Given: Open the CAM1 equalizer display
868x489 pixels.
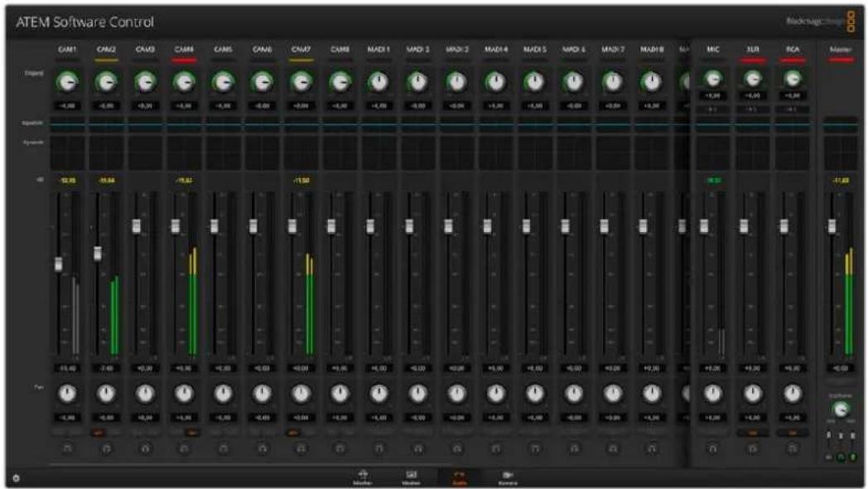Looking at the screenshot, I should pos(67,125).
